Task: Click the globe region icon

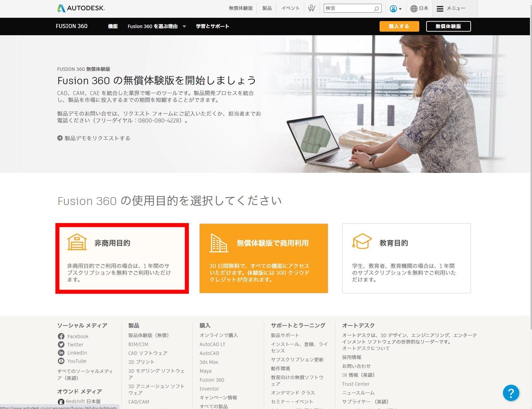Action: 414,9
